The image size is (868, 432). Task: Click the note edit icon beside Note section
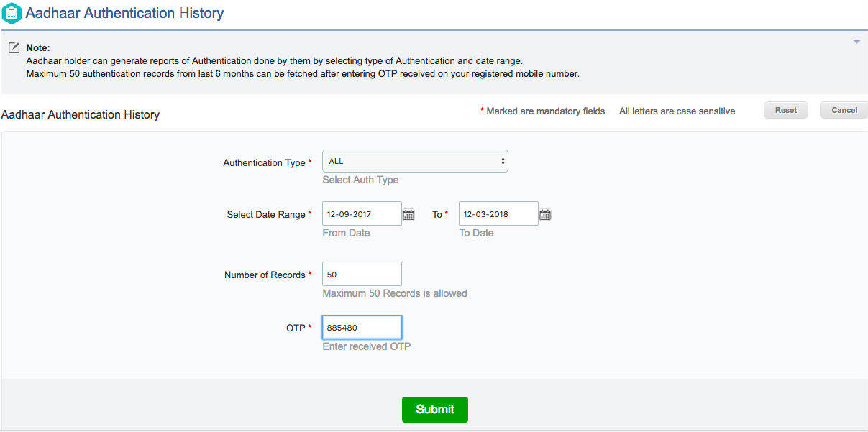[x=14, y=47]
